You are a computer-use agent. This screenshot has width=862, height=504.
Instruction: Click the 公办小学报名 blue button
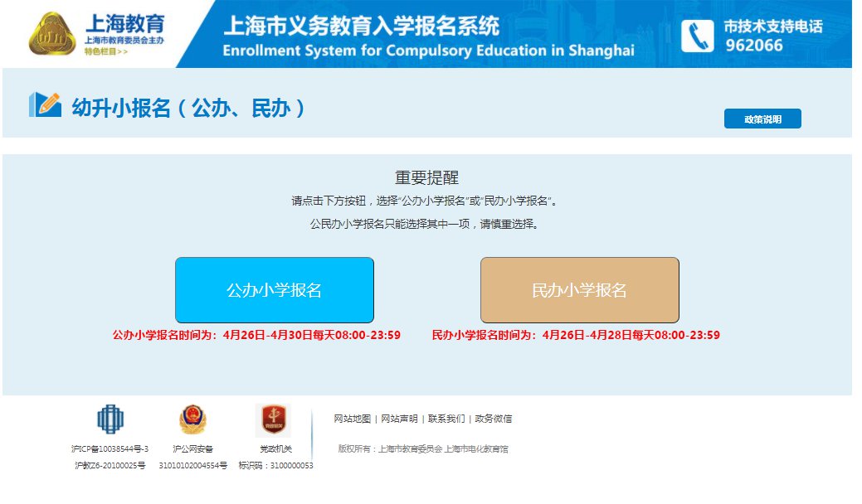pyautogui.click(x=273, y=290)
